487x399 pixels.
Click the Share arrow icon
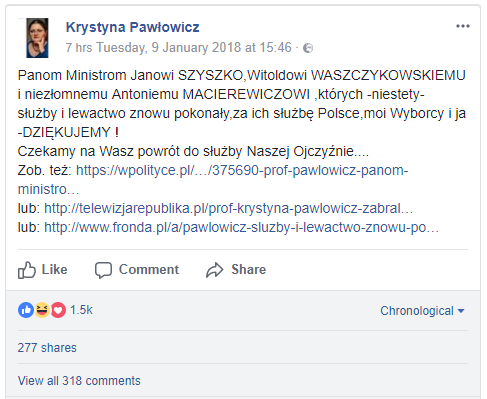pos(214,270)
